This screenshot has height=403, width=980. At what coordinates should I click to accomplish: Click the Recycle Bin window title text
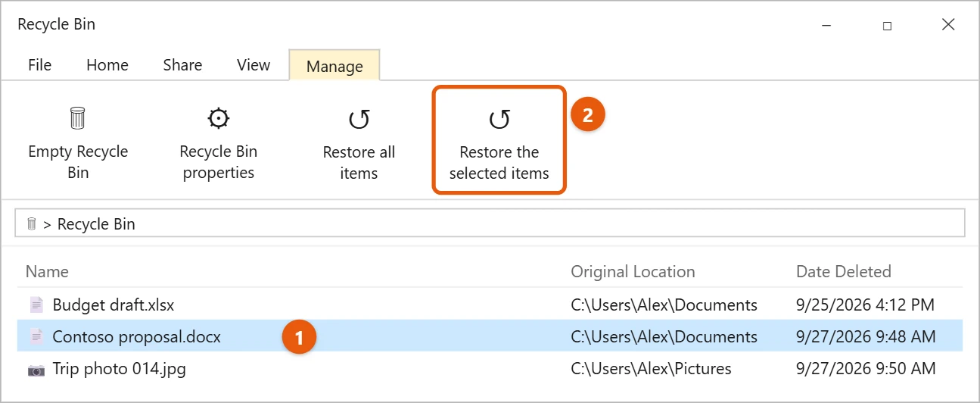click(x=57, y=24)
